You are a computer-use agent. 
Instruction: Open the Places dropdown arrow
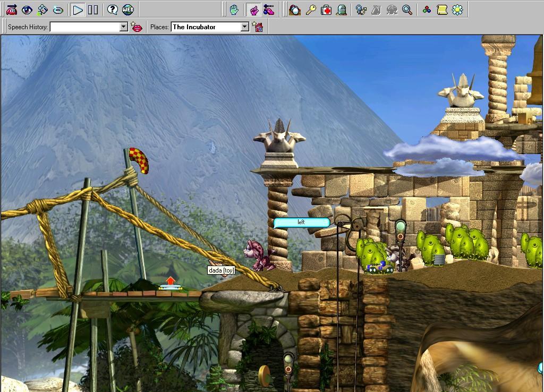click(x=245, y=27)
